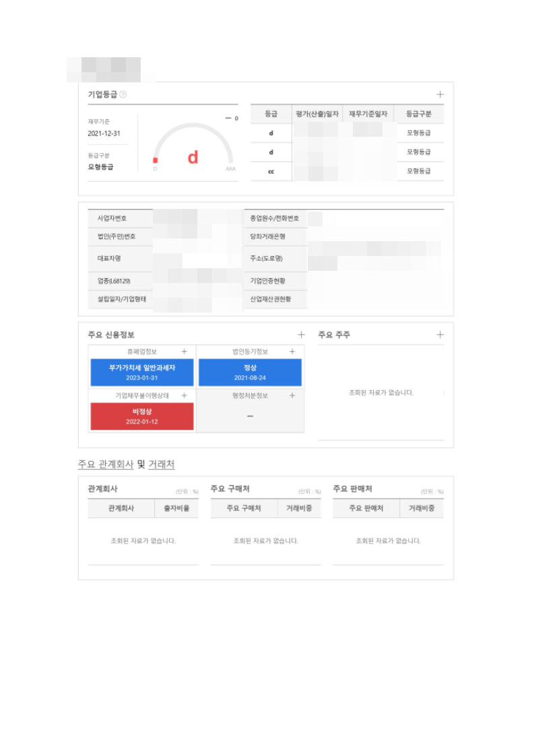534x756 pixels.
Task: Click the 행정처분정보 dash value cell
Action: click(250, 416)
